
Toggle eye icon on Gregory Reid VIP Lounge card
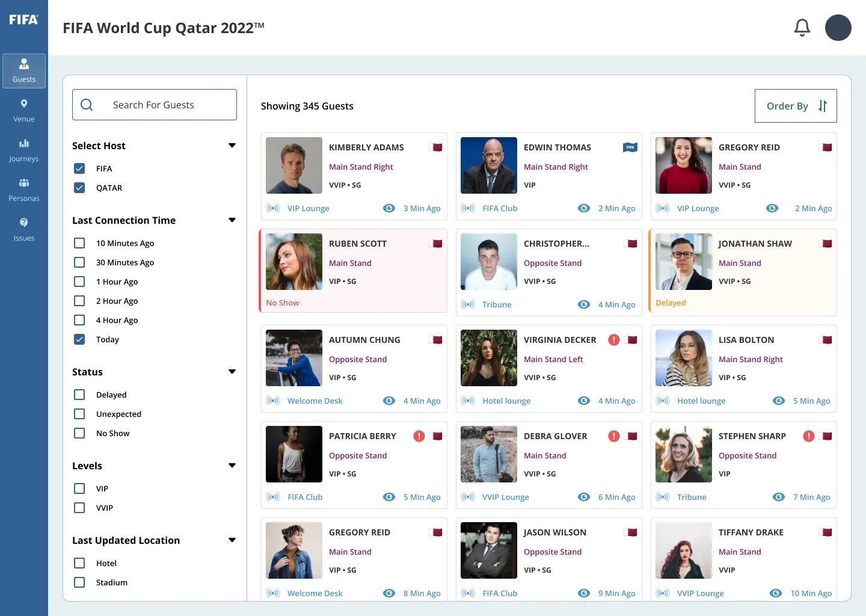click(x=772, y=208)
